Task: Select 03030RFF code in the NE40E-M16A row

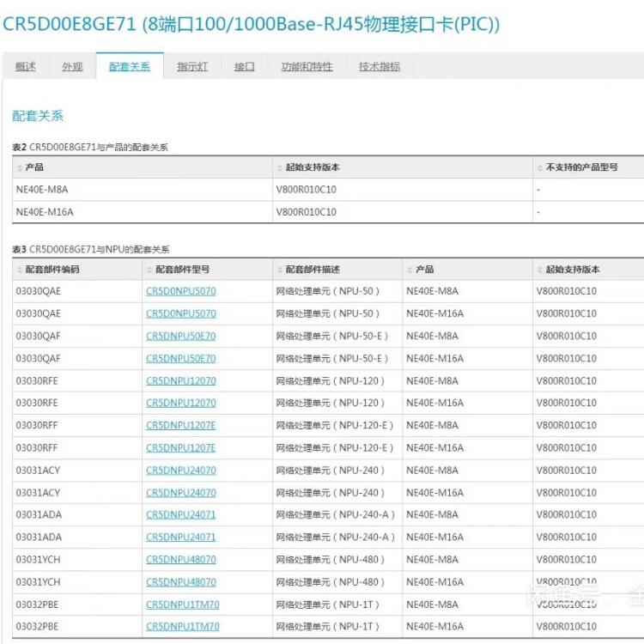Action: click(37, 447)
